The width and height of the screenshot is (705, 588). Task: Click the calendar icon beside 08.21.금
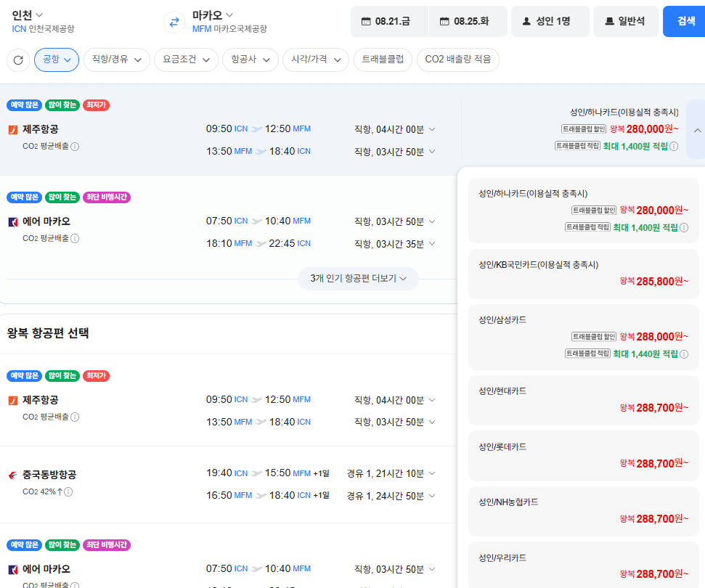click(x=367, y=21)
